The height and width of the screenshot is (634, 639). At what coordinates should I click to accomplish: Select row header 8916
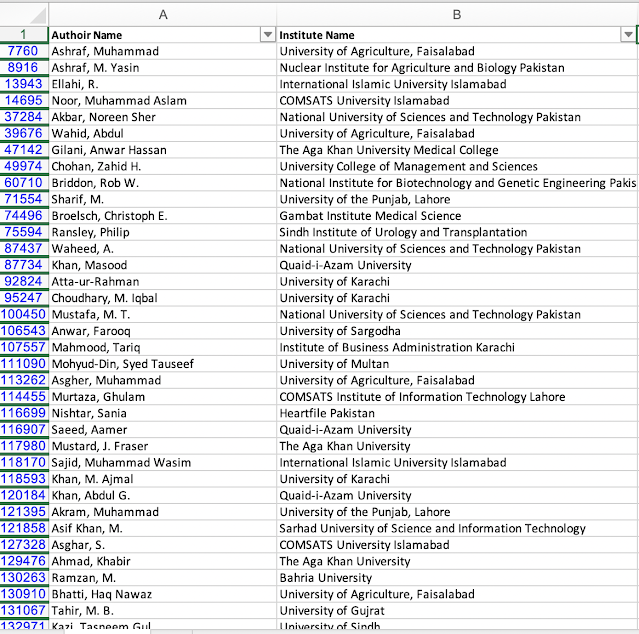pyautogui.click(x=24, y=68)
